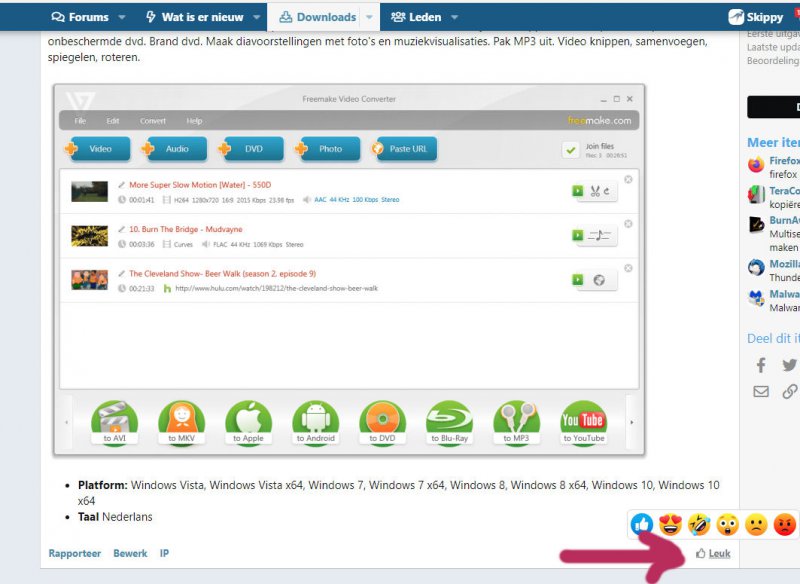Screen dimensions: 800x584
Task: Choose the angry red reaction emoji
Action: 785,524
